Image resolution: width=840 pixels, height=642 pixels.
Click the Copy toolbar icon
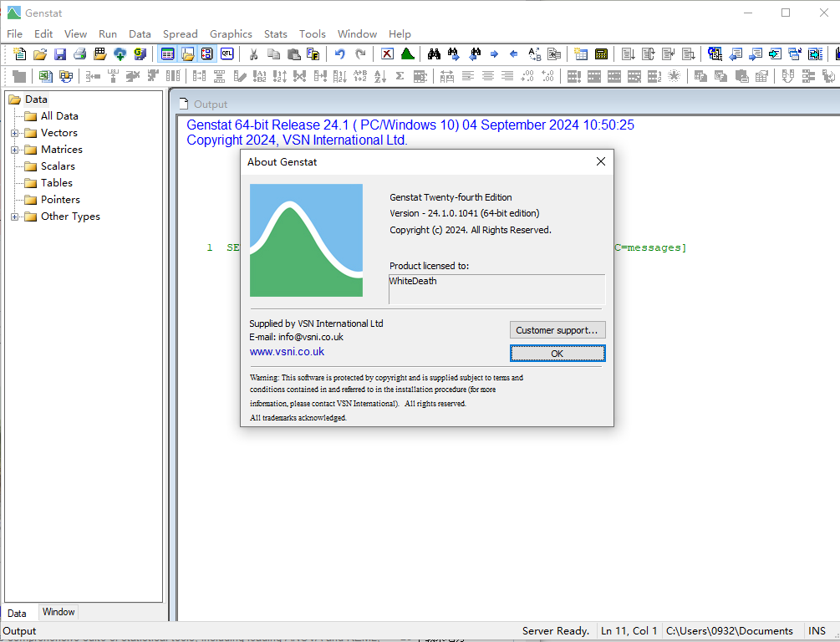click(274, 54)
